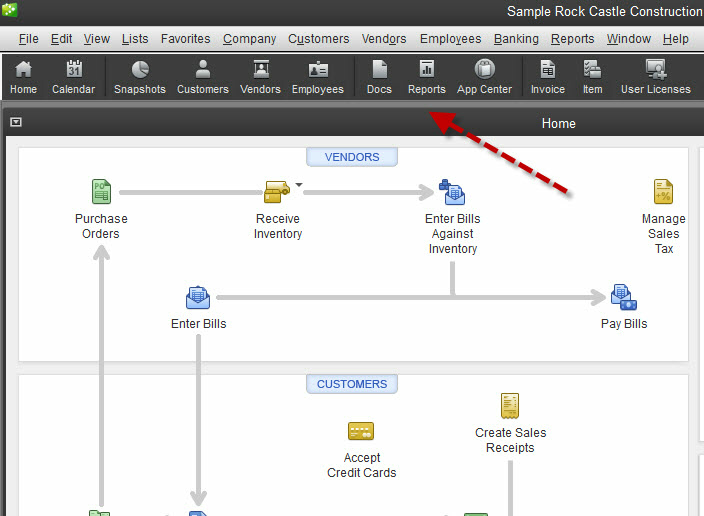Image resolution: width=704 pixels, height=516 pixels.
Task: Open the Employees menu in menu bar
Action: (450, 39)
